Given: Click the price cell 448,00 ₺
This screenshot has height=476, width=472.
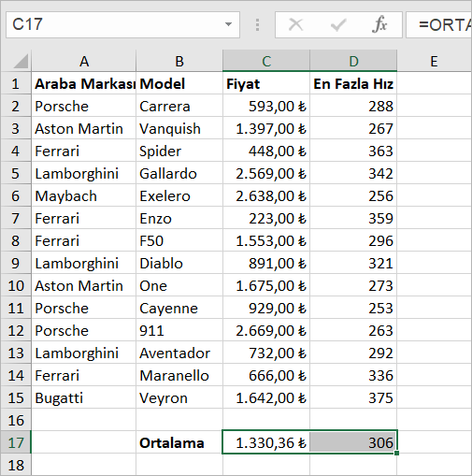Looking at the screenshot, I should pyautogui.click(x=266, y=151).
